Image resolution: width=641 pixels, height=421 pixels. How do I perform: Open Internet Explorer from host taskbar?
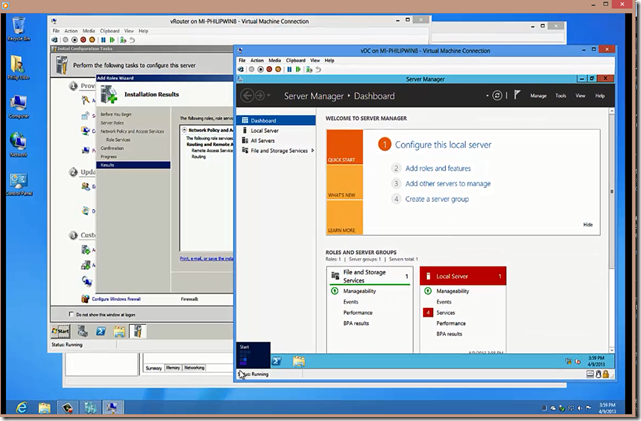(21, 408)
